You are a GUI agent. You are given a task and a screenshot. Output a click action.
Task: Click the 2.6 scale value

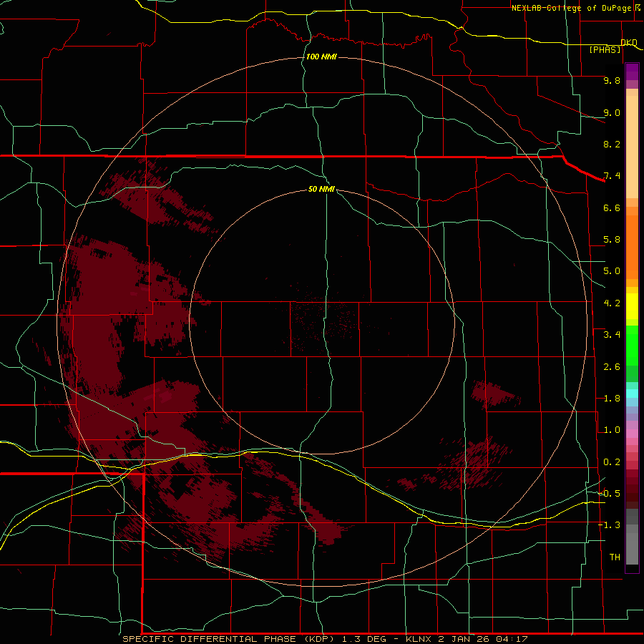612,367
